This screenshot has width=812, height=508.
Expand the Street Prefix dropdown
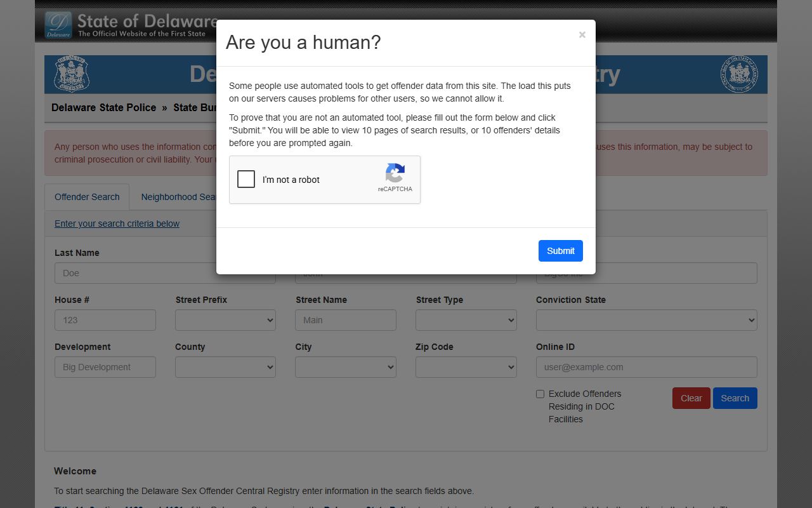225,320
